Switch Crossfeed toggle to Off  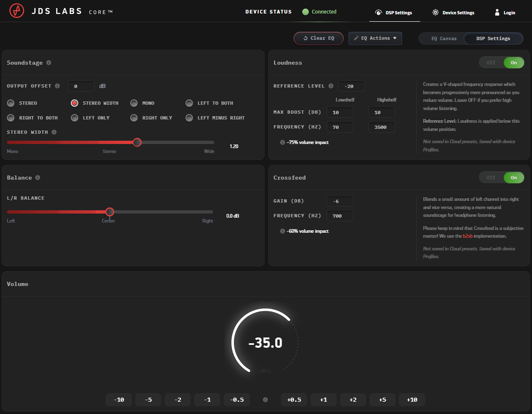(491, 178)
